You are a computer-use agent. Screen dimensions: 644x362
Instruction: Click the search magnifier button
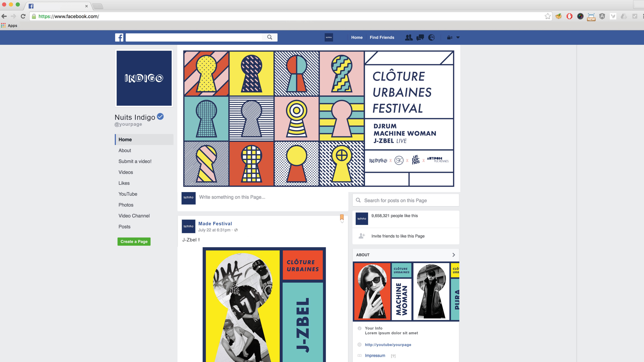click(270, 37)
